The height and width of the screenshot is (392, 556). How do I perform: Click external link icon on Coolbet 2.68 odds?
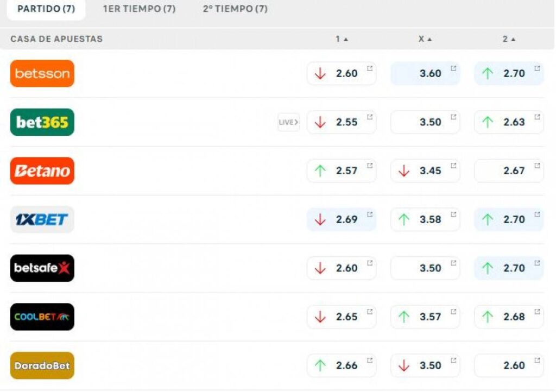coord(537,312)
